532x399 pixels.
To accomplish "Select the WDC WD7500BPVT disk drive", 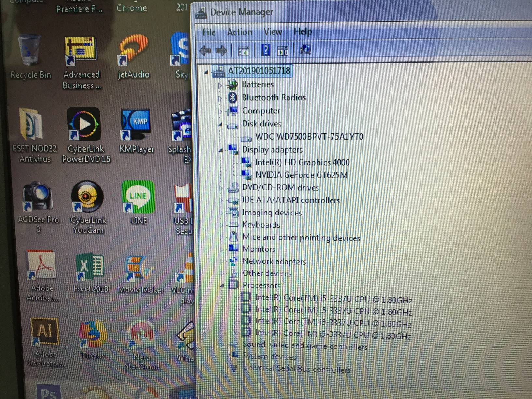I will pyautogui.click(x=309, y=137).
